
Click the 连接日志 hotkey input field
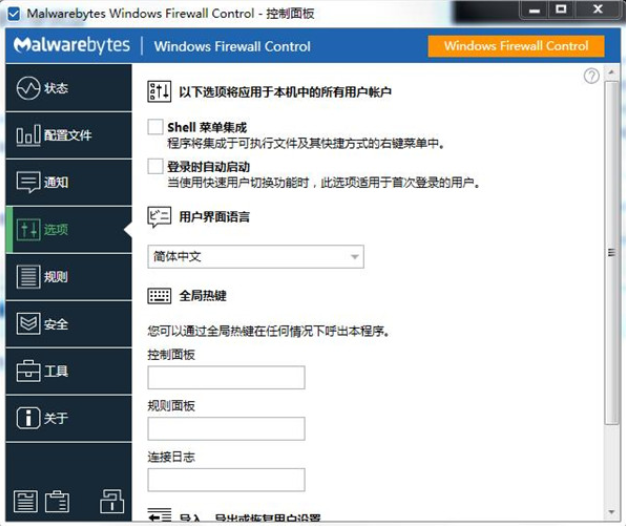(226, 479)
